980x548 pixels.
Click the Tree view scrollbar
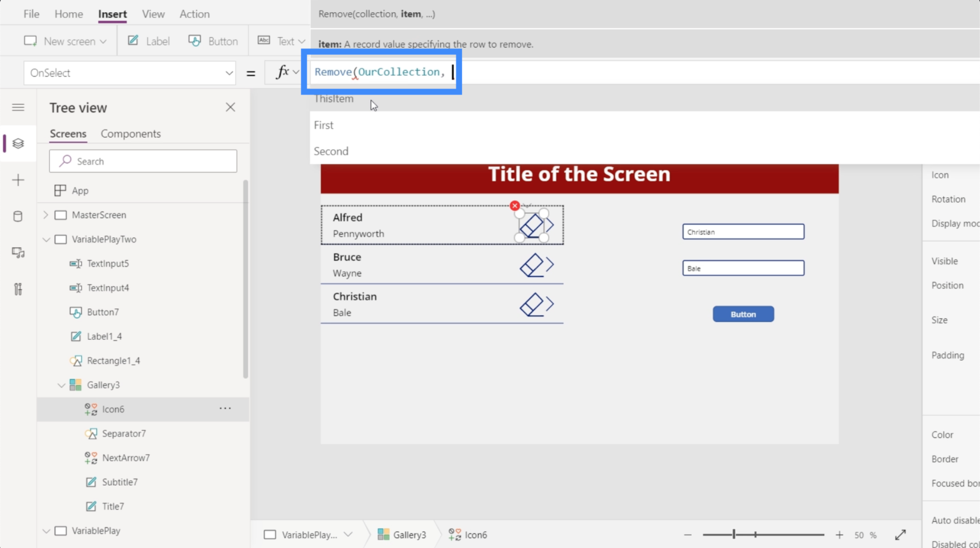click(246, 279)
